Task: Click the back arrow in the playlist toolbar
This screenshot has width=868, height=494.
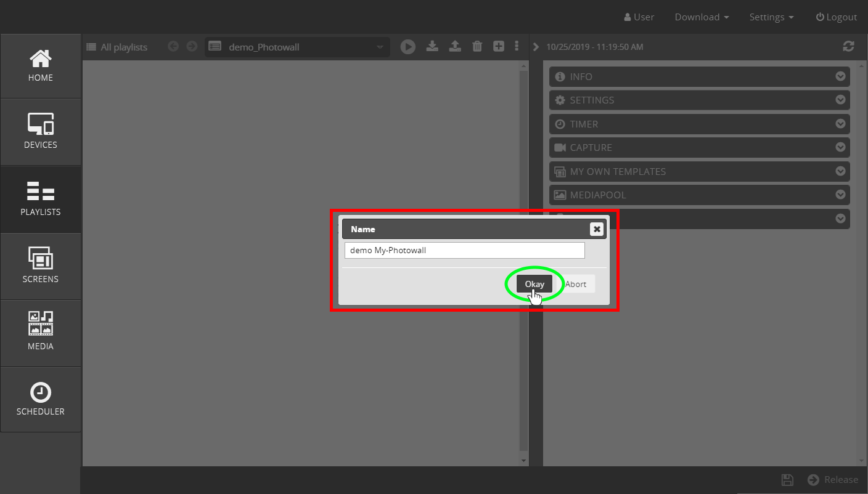Action: tap(173, 46)
